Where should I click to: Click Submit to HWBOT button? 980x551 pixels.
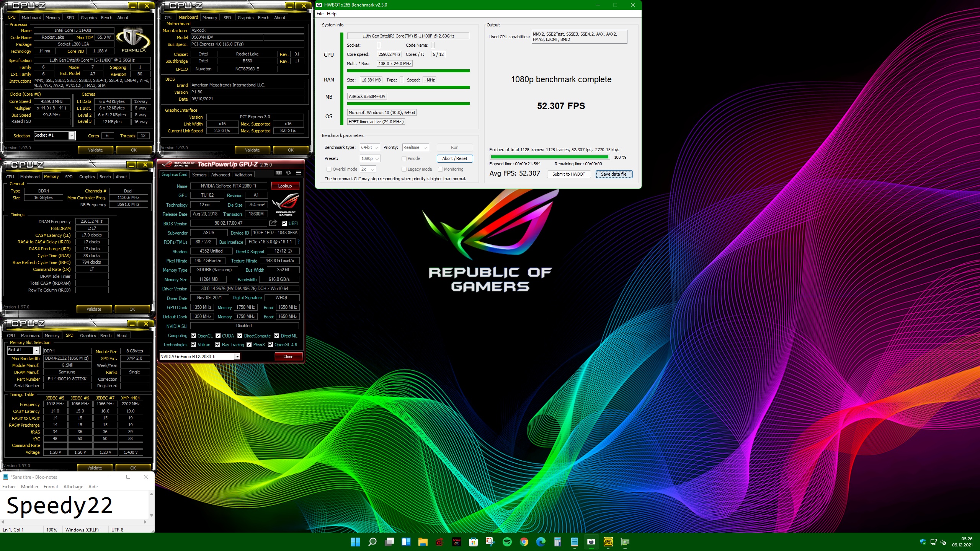569,174
